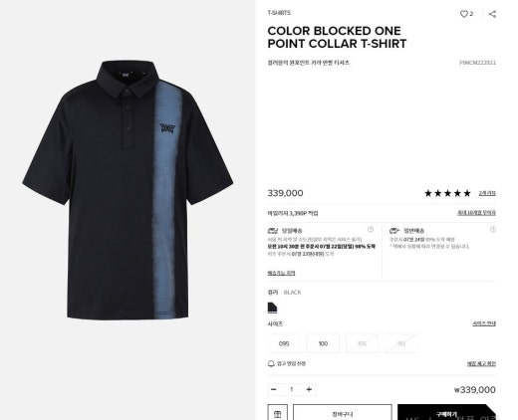Image resolution: width=518 pixels, height=420 pixels.
Task: Click the standard delivery help icon
Action: point(493,229)
